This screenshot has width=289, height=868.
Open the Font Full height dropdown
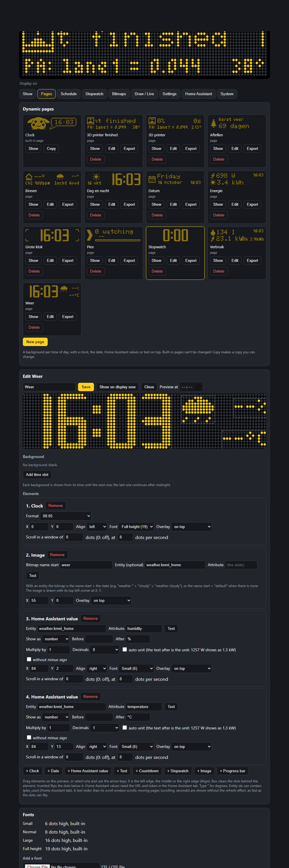137,527
